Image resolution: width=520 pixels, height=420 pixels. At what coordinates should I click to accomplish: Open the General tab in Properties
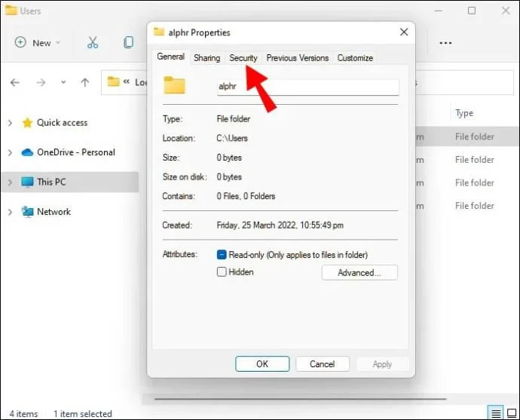[x=171, y=57]
